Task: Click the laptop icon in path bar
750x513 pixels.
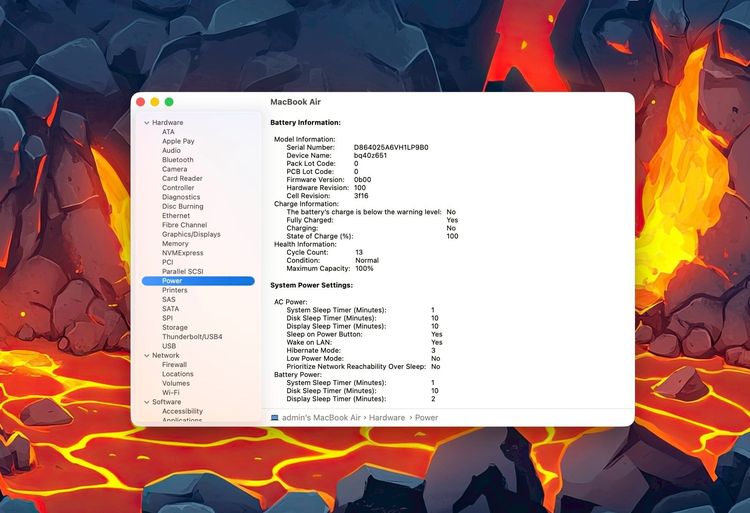Action: pyautogui.click(x=275, y=418)
